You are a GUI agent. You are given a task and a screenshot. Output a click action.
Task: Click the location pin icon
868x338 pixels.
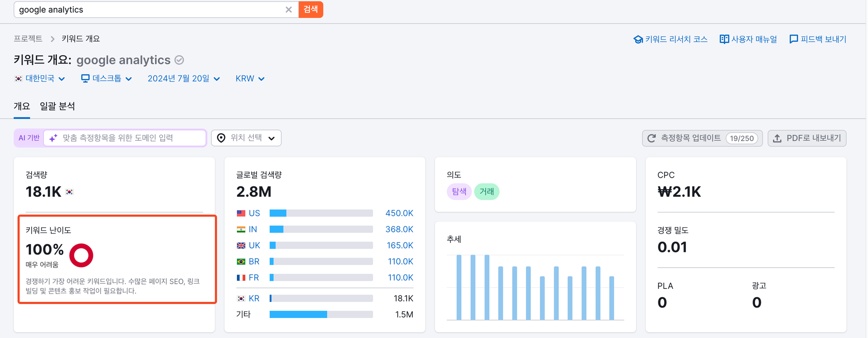(221, 138)
